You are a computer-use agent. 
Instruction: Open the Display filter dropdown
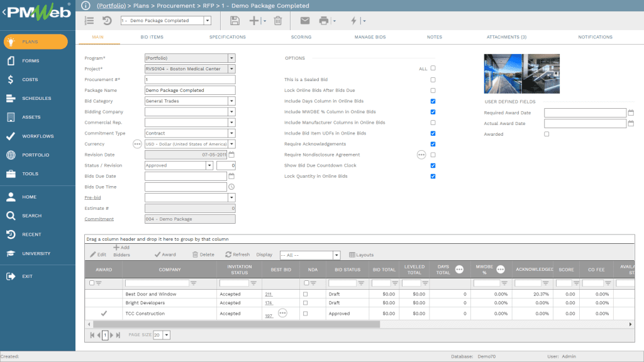336,255
